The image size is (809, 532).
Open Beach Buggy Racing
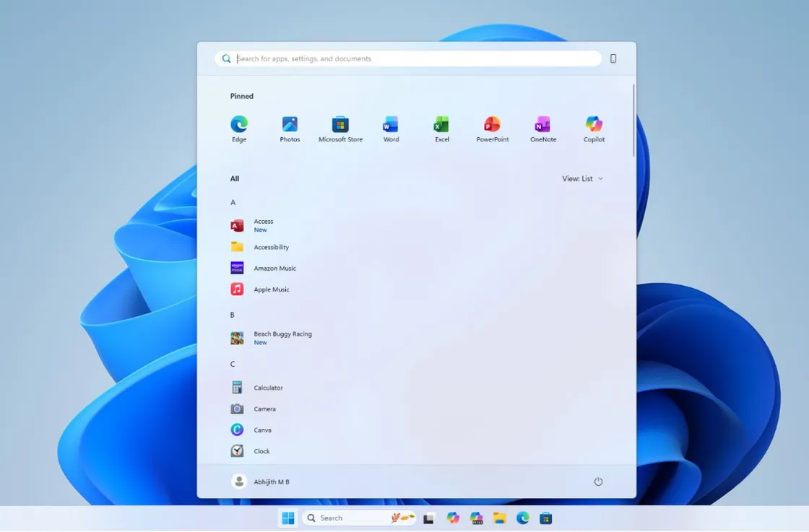(282, 337)
